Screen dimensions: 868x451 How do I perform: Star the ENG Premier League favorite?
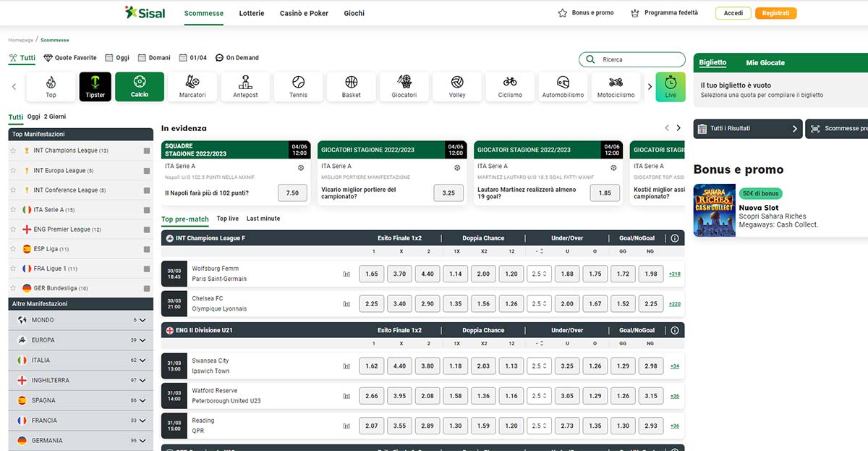13,229
